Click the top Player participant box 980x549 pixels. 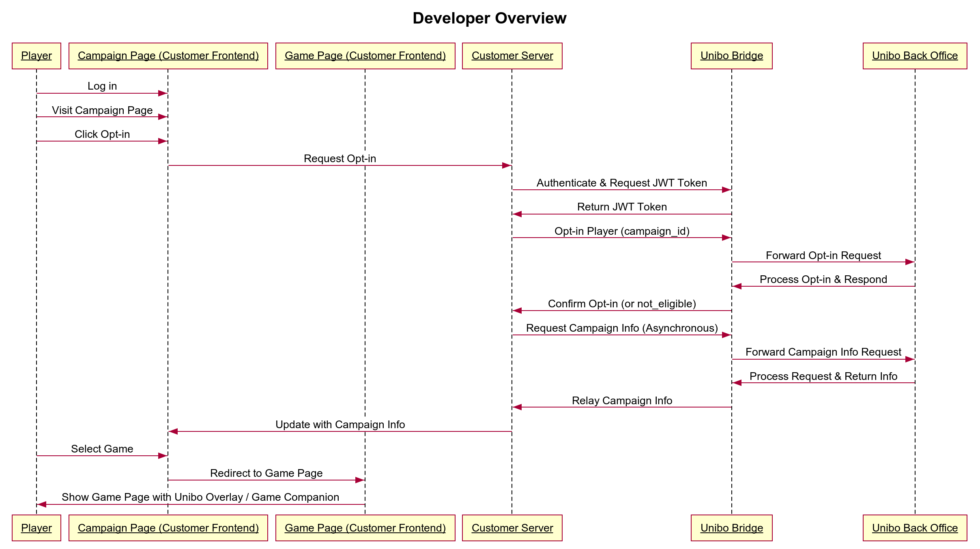[37, 56]
